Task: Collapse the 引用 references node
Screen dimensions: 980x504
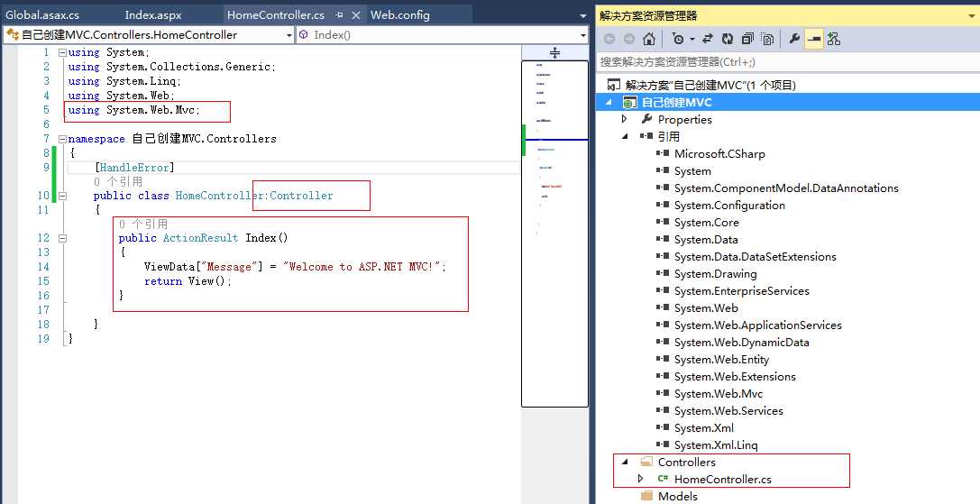Action: coord(625,136)
